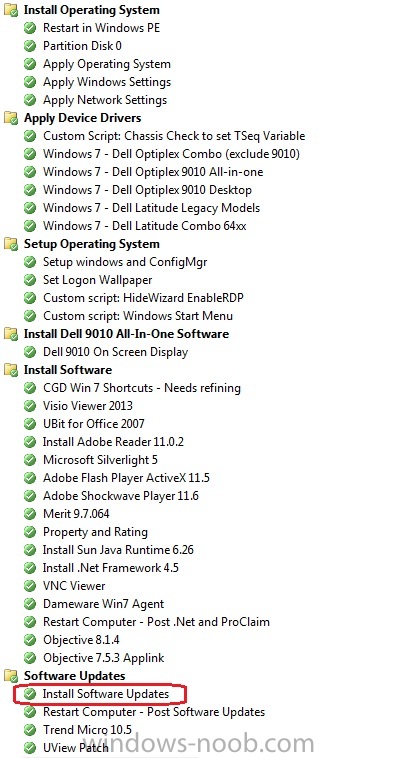
Task: Click green check icon beside Partition Disk 0
Action: pyautogui.click(x=30, y=46)
